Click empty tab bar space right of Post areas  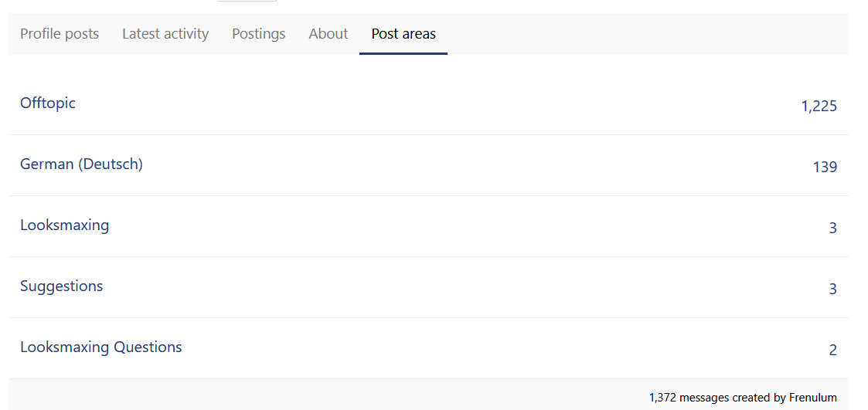(x=642, y=34)
